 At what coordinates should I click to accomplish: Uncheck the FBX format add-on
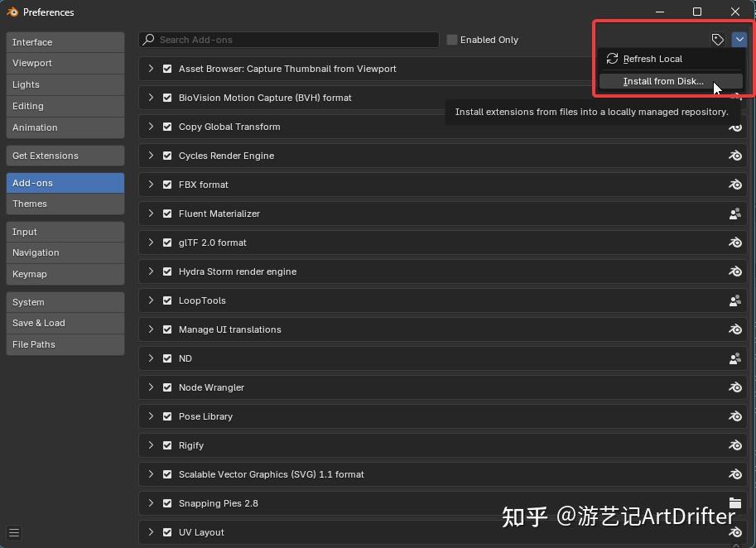166,185
